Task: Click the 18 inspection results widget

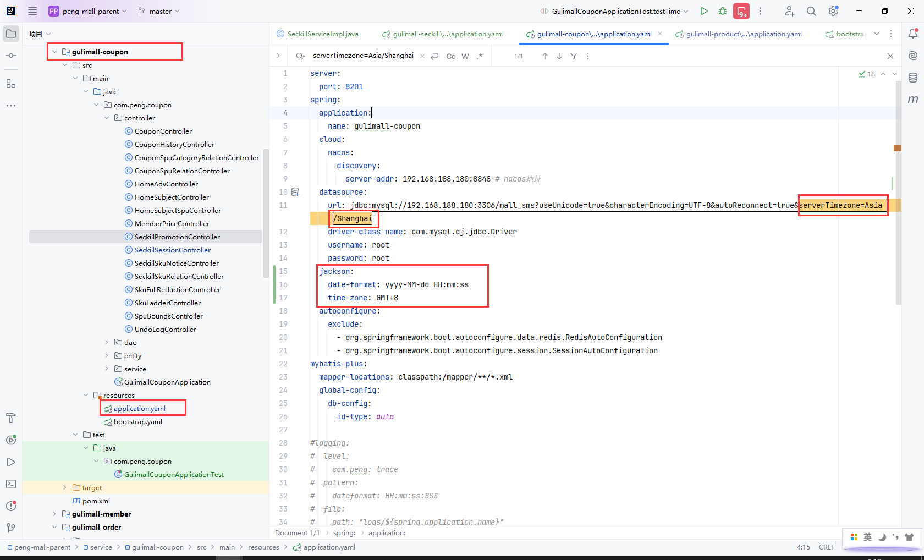Action: tap(867, 74)
